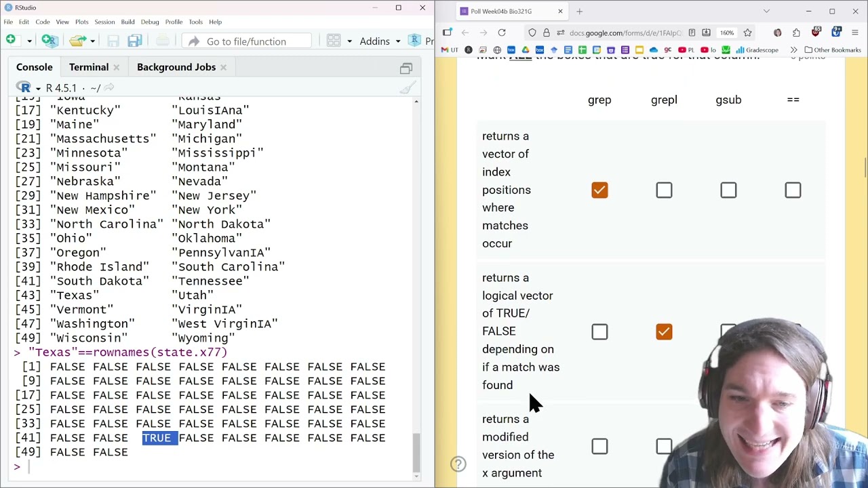The width and height of the screenshot is (868, 488).
Task: Open the Other Bookmarks folder
Action: pyautogui.click(x=832, y=50)
